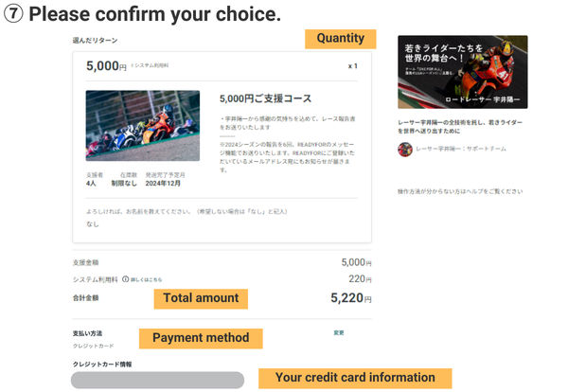The height and width of the screenshot is (392, 568).
Task: Click the yellow Quantity label
Action: tap(340, 39)
